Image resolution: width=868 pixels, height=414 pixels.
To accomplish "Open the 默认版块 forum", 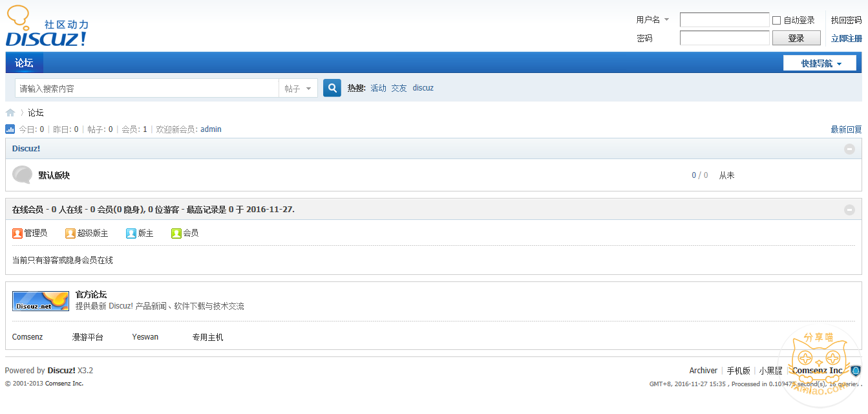I will (54, 175).
